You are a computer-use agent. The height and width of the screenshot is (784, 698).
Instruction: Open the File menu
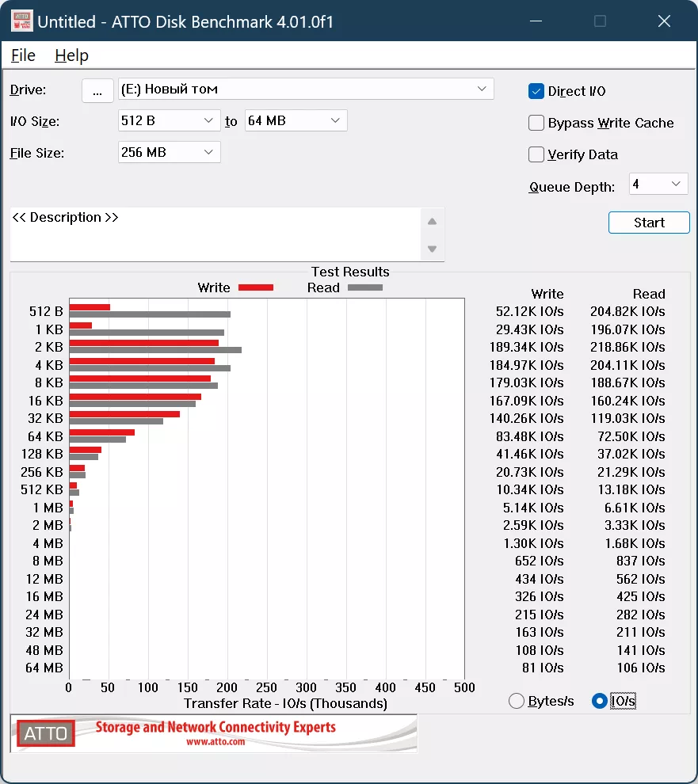[x=23, y=55]
